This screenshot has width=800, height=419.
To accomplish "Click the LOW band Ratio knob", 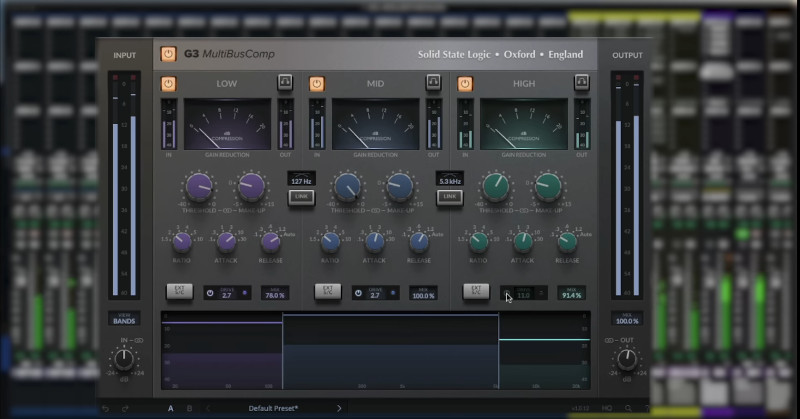I will (x=182, y=242).
